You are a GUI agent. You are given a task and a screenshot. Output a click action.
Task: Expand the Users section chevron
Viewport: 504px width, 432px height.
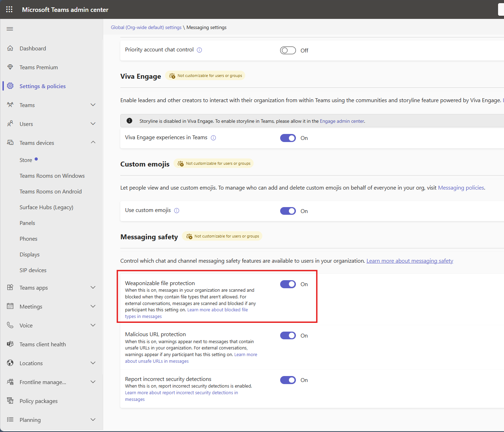(x=93, y=124)
